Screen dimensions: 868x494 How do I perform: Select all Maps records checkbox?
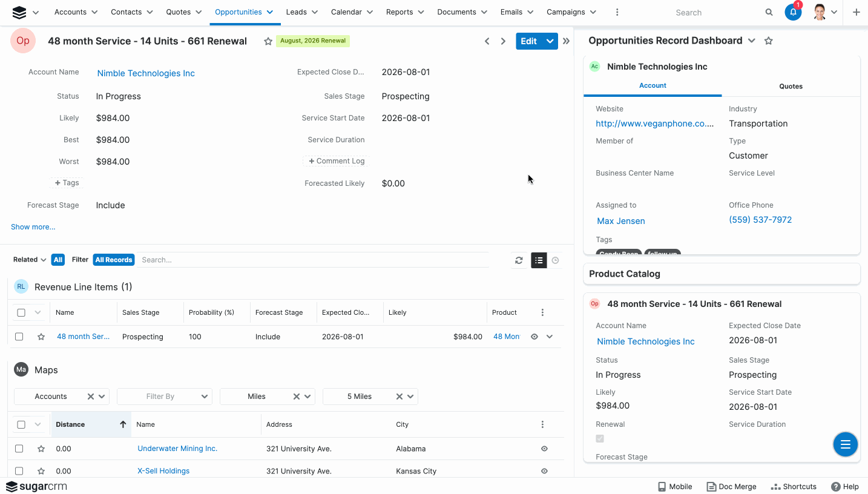[21, 424]
